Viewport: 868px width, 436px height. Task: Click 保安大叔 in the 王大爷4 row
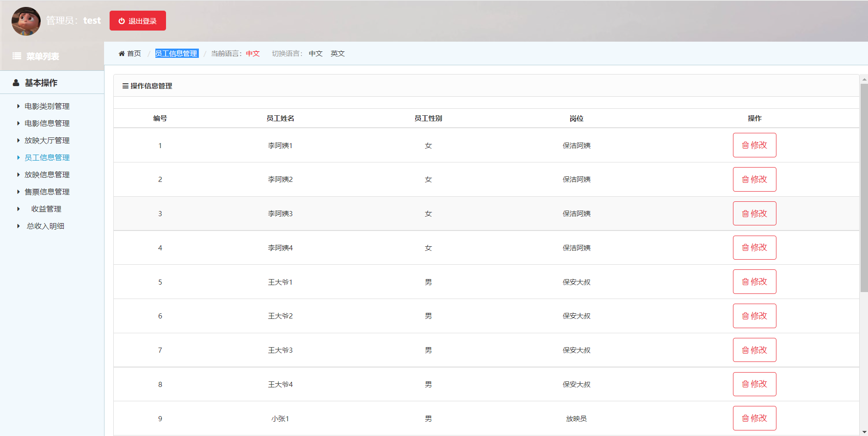click(577, 385)
